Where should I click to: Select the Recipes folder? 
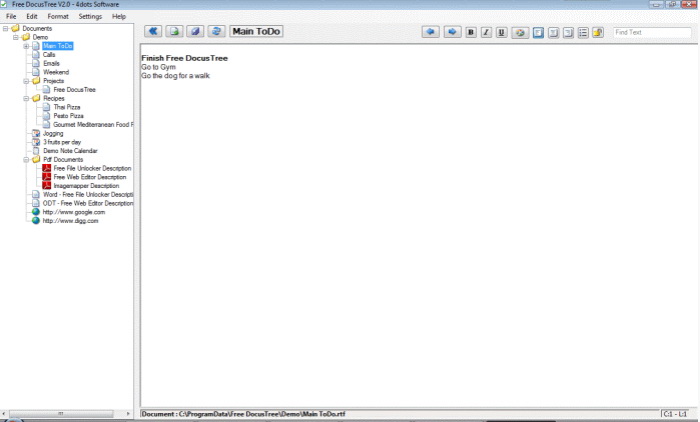tap(54, 98)
